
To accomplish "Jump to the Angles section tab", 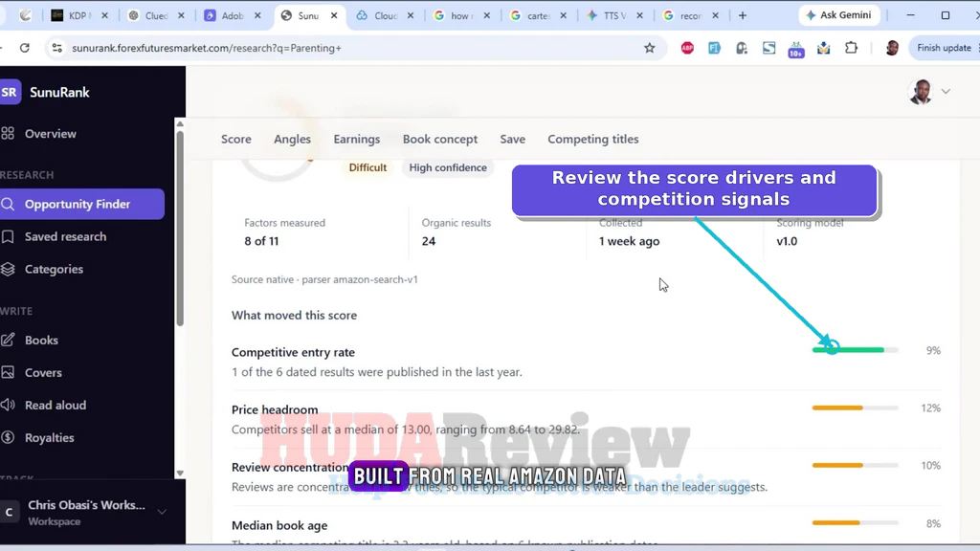I will click(x=292, y=140).
